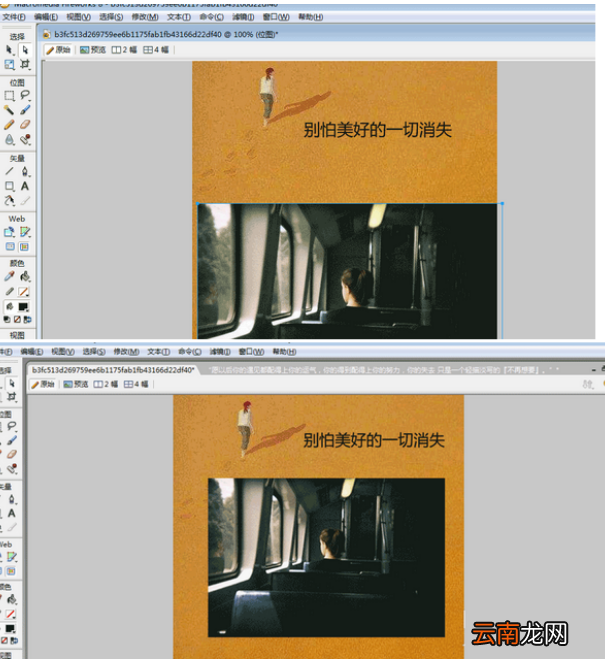Select the Crop tool in upper window
605x662 pixels.
[25, 65]
